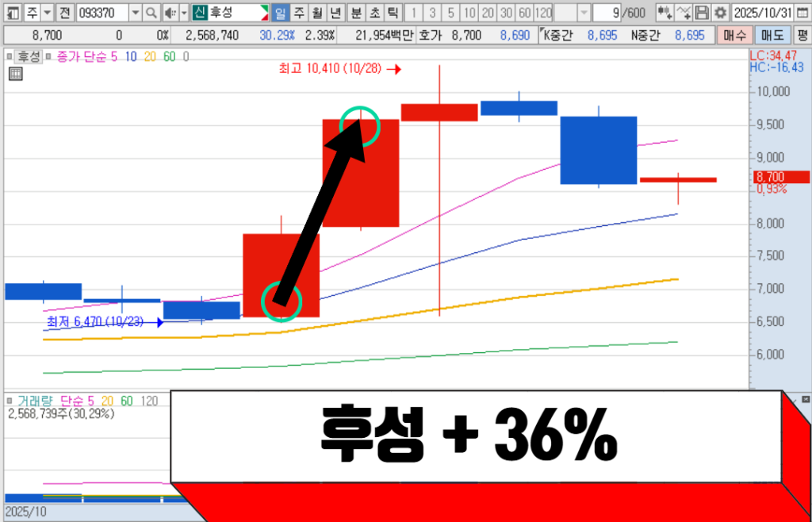Click the add candlestick indicator icon
The width and height of the screenshot is (812, 522).
coord(665,13)
